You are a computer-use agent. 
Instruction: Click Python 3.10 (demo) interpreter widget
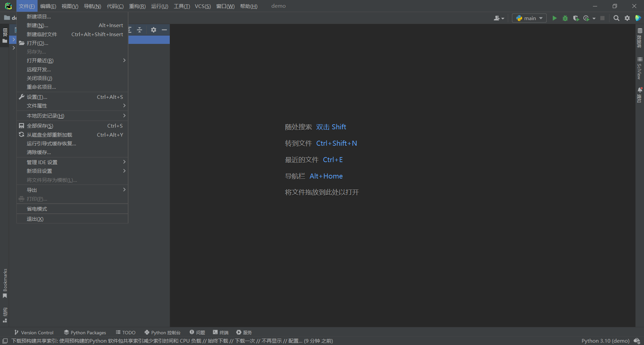[x=605, y=341]
